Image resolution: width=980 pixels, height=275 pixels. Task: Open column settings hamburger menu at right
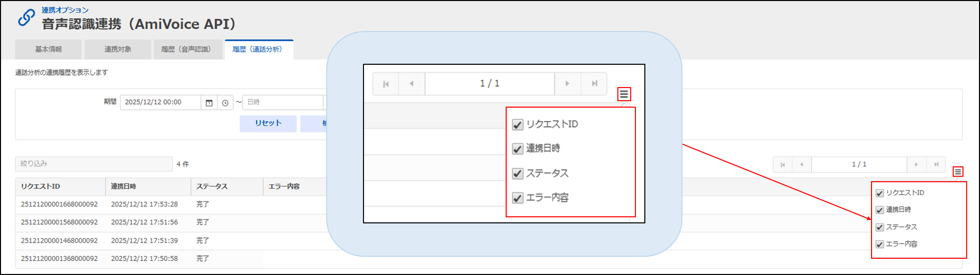pyautogui.click(x=957, y=172)
